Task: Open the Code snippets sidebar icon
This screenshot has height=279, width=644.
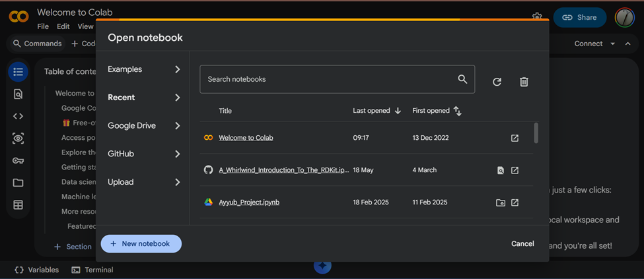Action: [18, 116]
